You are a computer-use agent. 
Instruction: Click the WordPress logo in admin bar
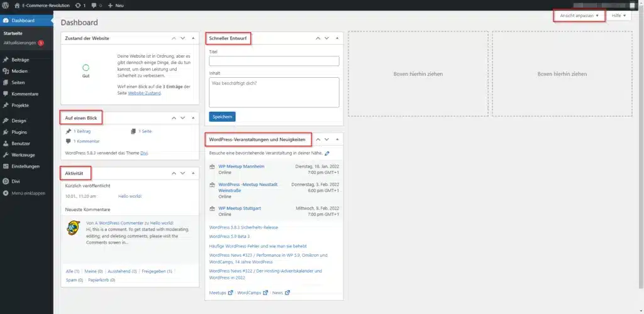click(6, 5)
